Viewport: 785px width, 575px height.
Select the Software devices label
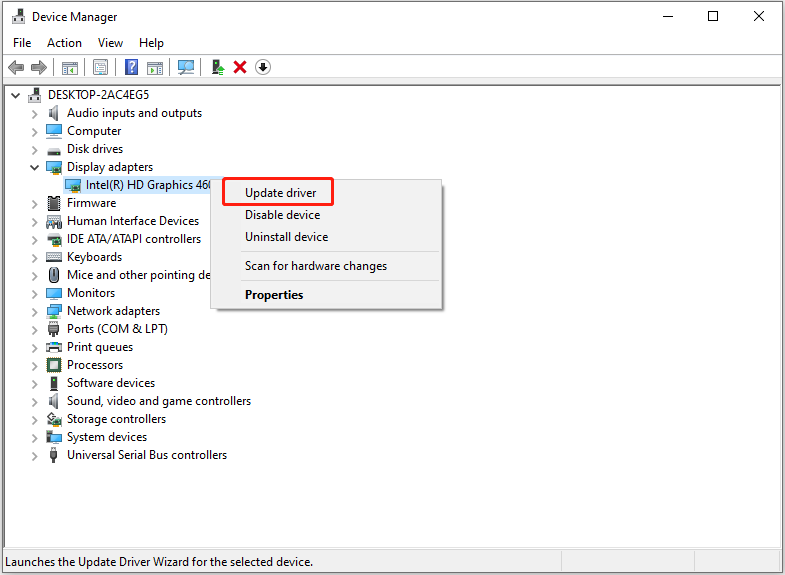(111, 383)
